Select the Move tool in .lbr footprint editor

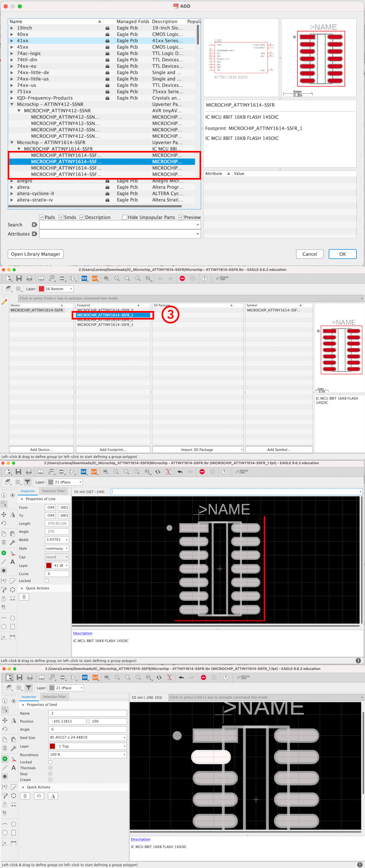[4, 515]
